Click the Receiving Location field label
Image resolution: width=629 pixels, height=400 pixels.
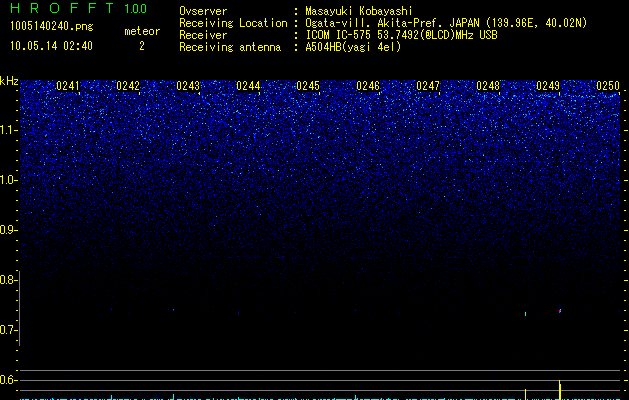click(233, 23)
